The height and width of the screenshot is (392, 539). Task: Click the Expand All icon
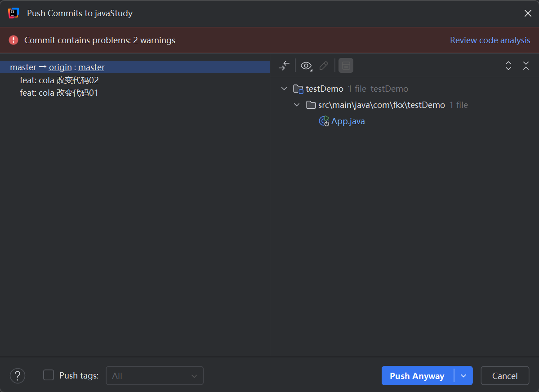[x=508, y=66]
